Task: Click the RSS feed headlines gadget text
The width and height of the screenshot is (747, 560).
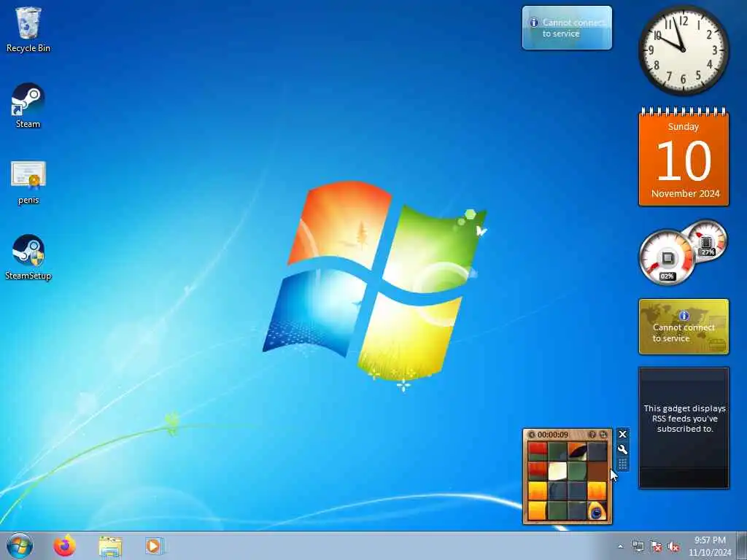Action: pyautogui.click(x=684, y=419)
